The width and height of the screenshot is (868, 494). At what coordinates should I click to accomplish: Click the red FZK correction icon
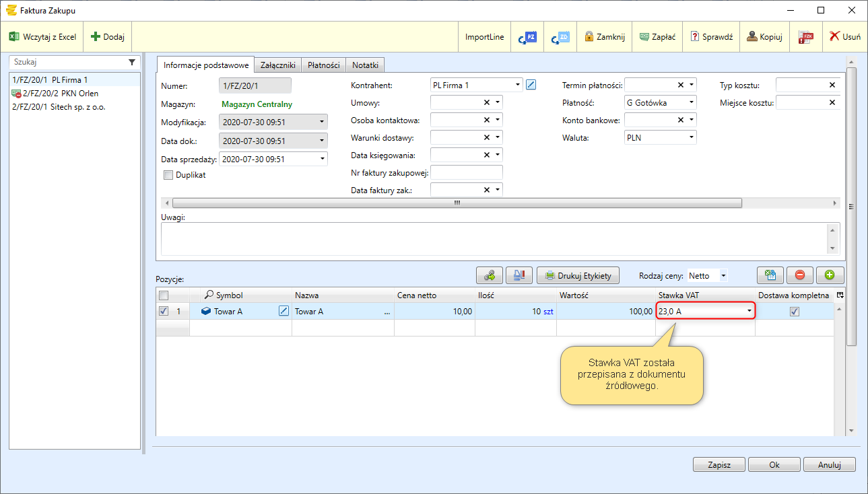click(x=805, y=37)
